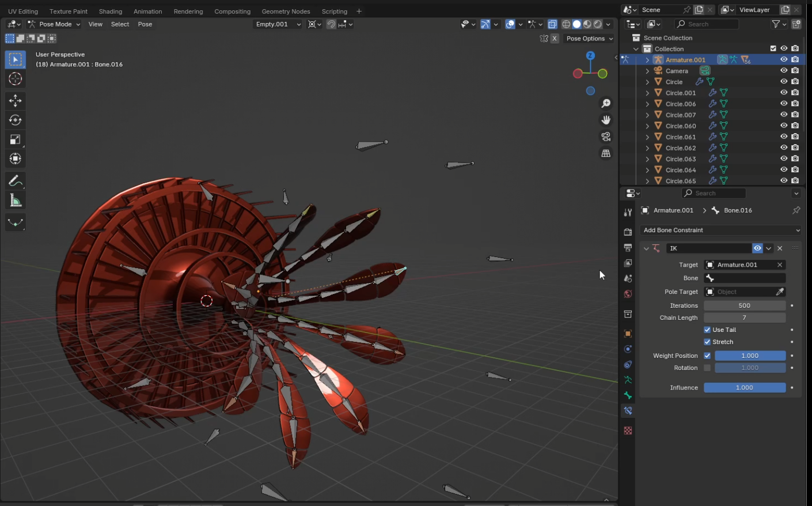
Task: Toggle Weight Position checkbox
Action: click(707, 356)
